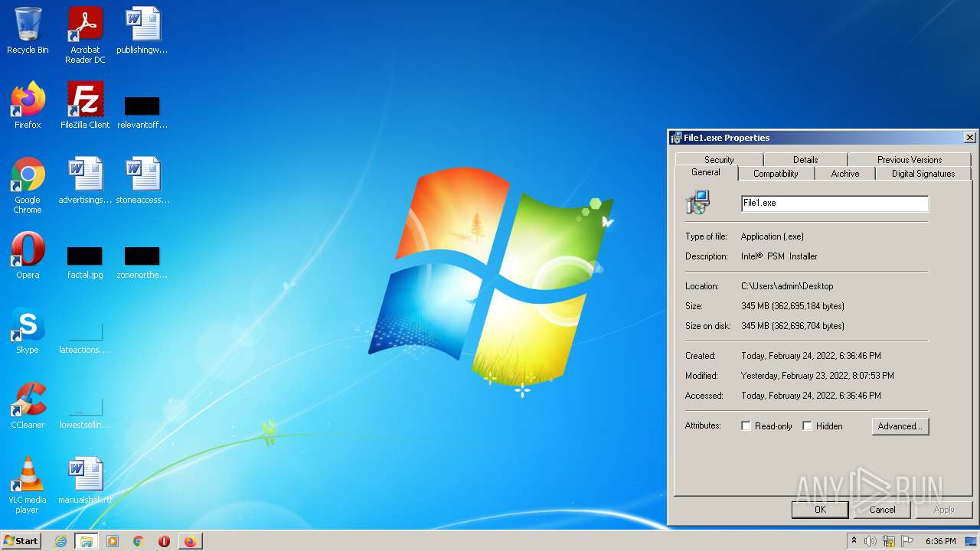Launch Firefox from the taskbar
Viewport: 980px width, 551px height.
click(190, 541)
